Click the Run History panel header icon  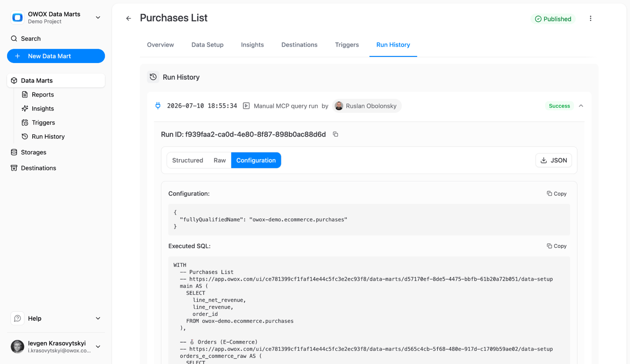(153, 77)
